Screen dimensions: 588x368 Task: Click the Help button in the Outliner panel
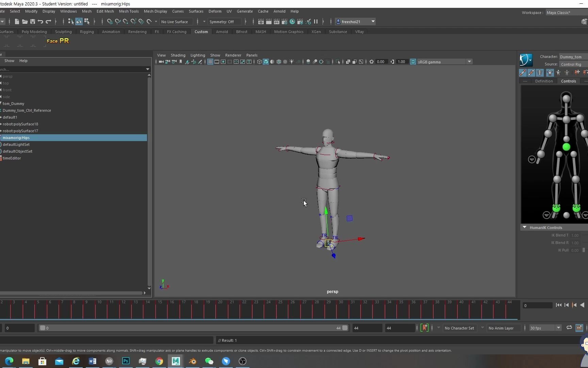coord(23,61)
